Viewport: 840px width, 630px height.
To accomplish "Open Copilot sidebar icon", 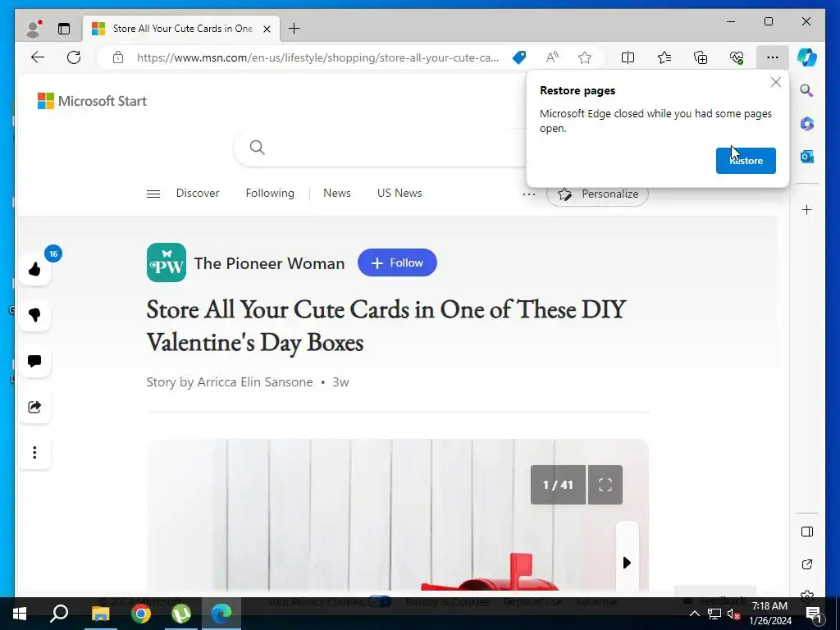I will click(x=807, y=57).
